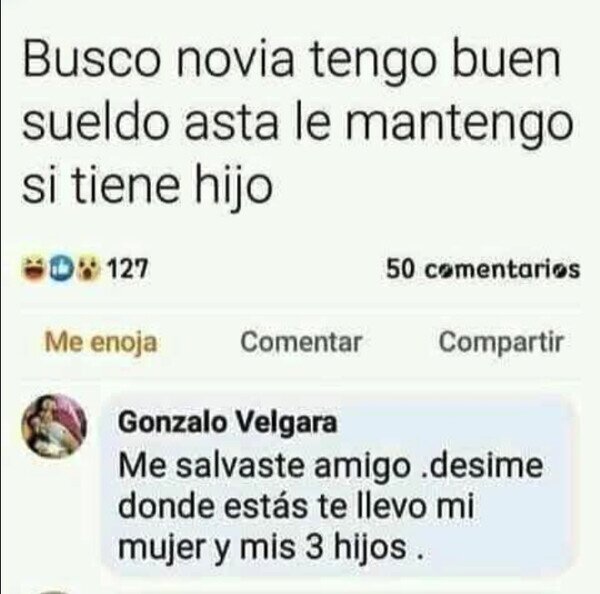
Task: Click the laughing haha reaction emoji
Action: point(34,269)
